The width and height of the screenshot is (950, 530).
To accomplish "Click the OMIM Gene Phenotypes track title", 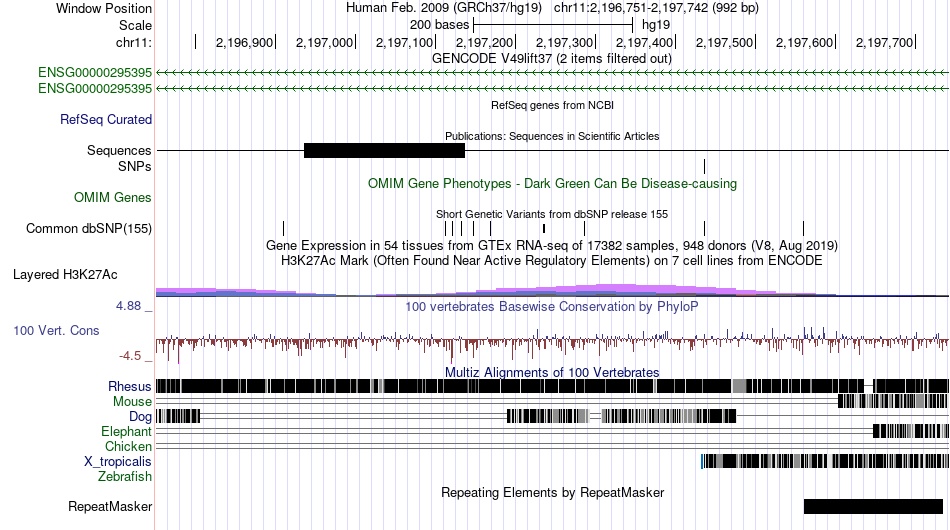I will pyautogui.click(x=552, y=184).
